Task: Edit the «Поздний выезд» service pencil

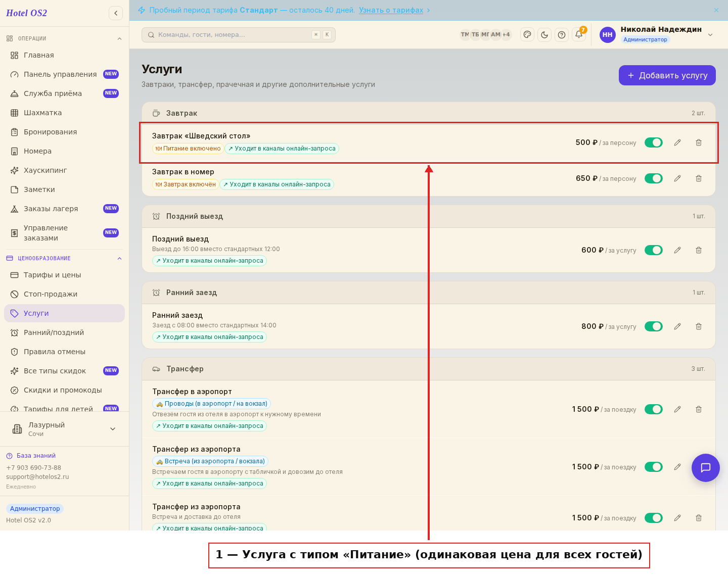Action: pyautogui.click(x=677, y=250)
